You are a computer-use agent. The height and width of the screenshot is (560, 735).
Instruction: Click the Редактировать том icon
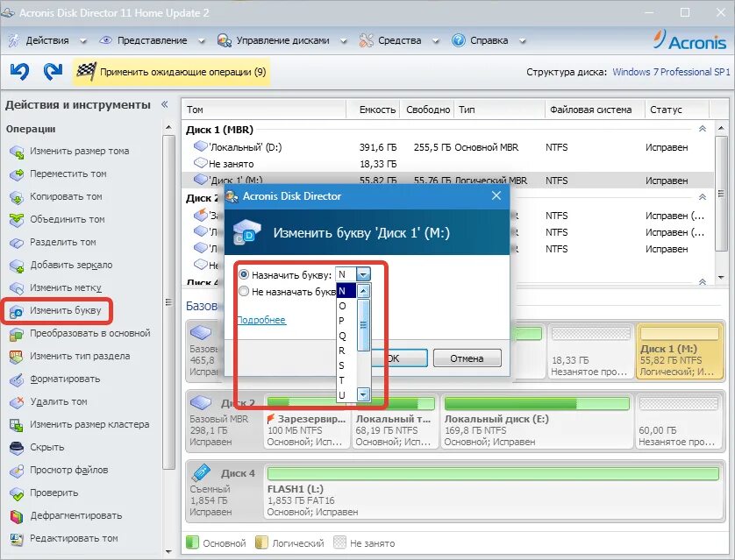point(17,539)
